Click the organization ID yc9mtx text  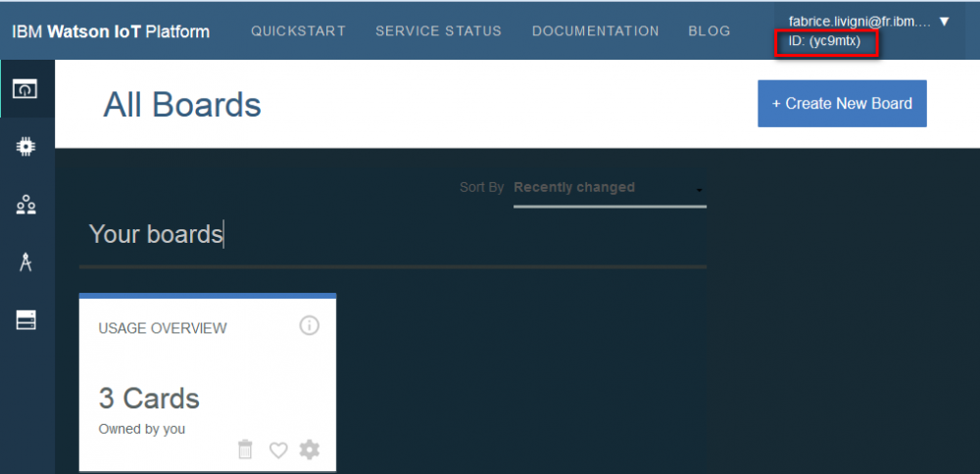(824, 42)
